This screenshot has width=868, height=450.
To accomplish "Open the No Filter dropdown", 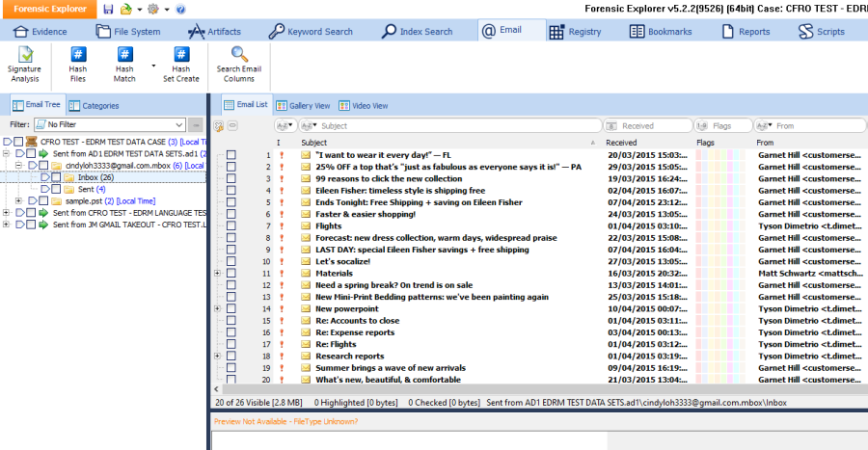I will [x=179, y=124].
